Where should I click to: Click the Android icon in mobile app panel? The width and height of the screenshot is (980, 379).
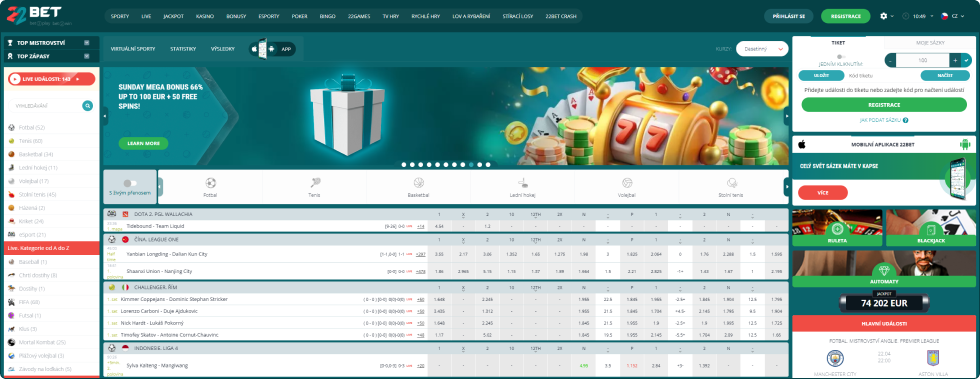[964, 144]
